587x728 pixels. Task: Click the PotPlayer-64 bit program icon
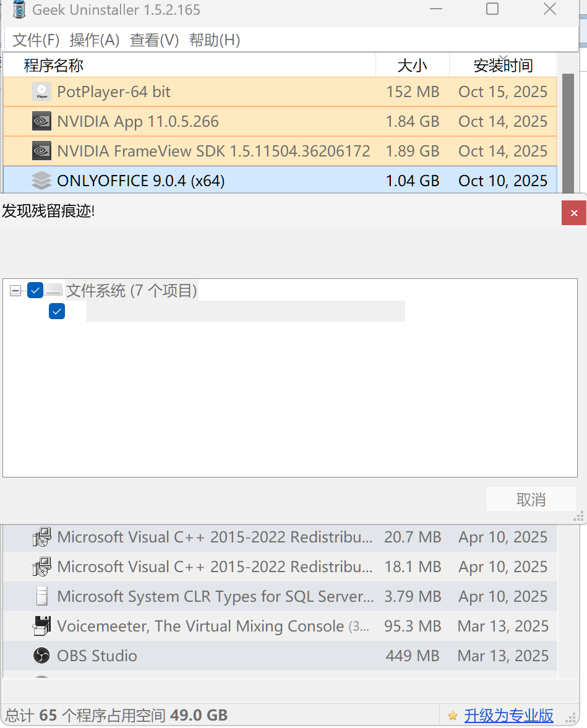coord(41,92)
